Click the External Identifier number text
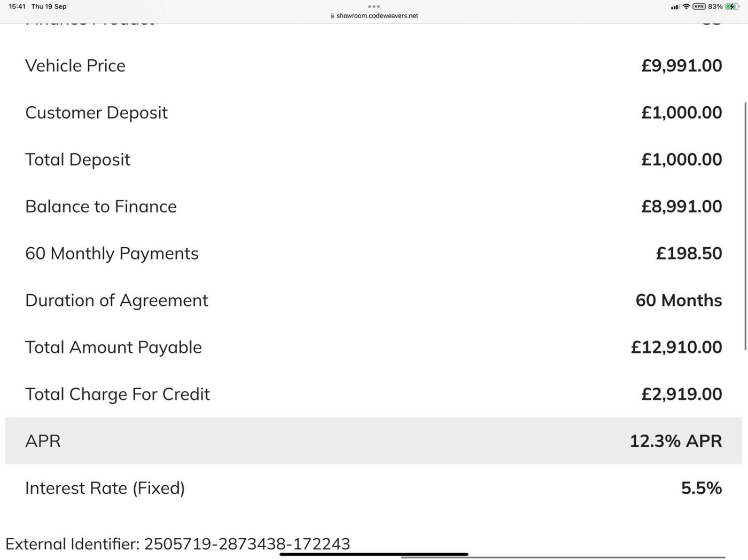748x560 pixels. tap(247, 544)
